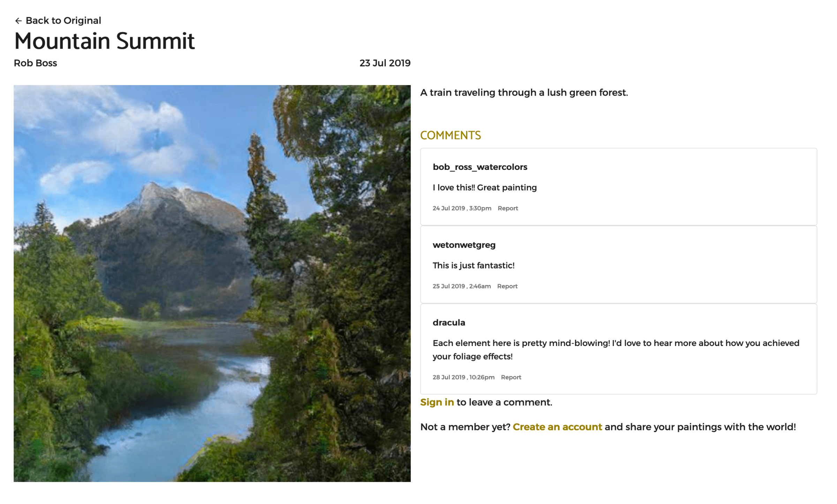The height and width of the screenshot is (504, 837).
Task: Go back via Back to Original link
Action: click(63, 21)
